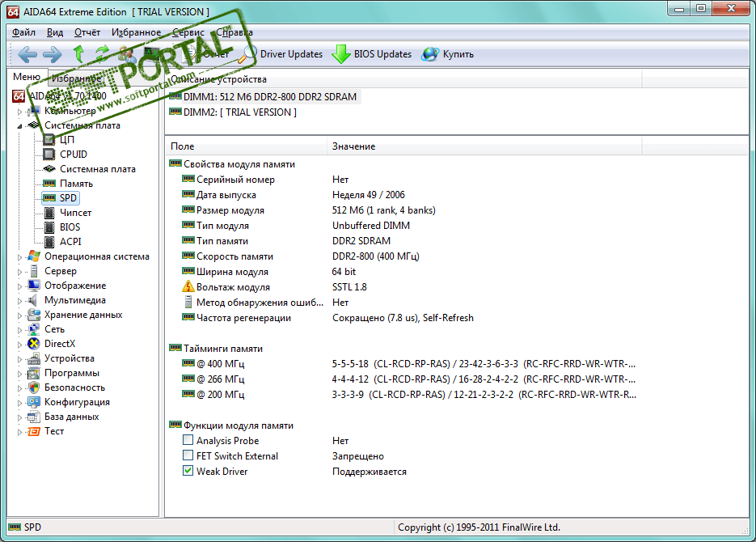This screenshot has height=542, width=756.
Task: Select the DIMM2: [ TRIAL VERSION ] row
Action: 233,112
